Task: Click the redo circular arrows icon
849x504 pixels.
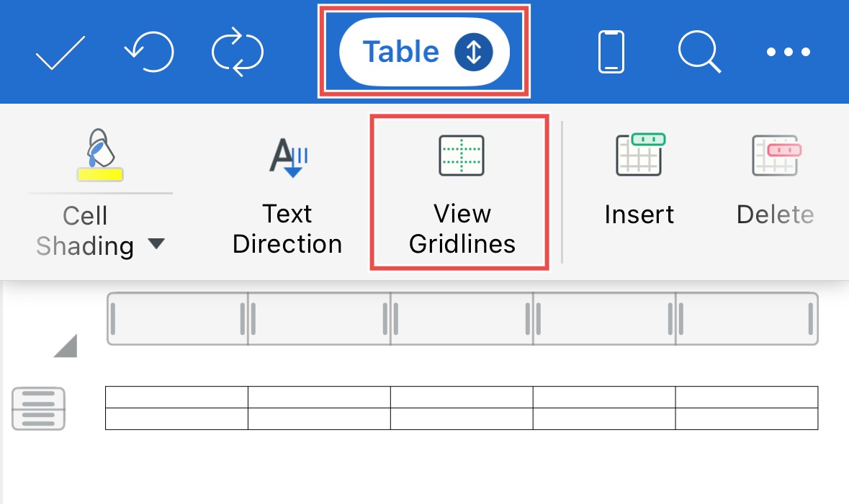Action: 237,52
